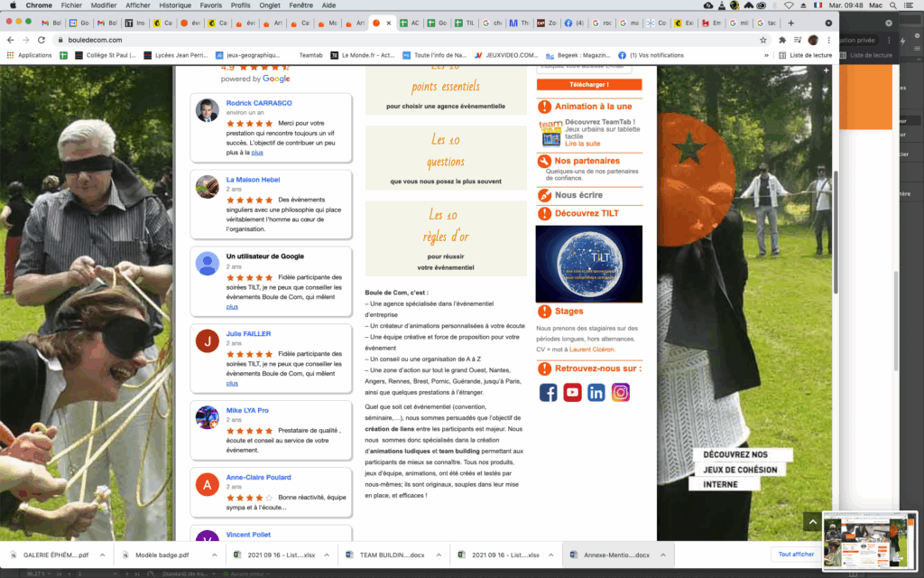Screen dimensions: 924x578
Task: Click the TeamTab logo image
Action: coord(550,133)
